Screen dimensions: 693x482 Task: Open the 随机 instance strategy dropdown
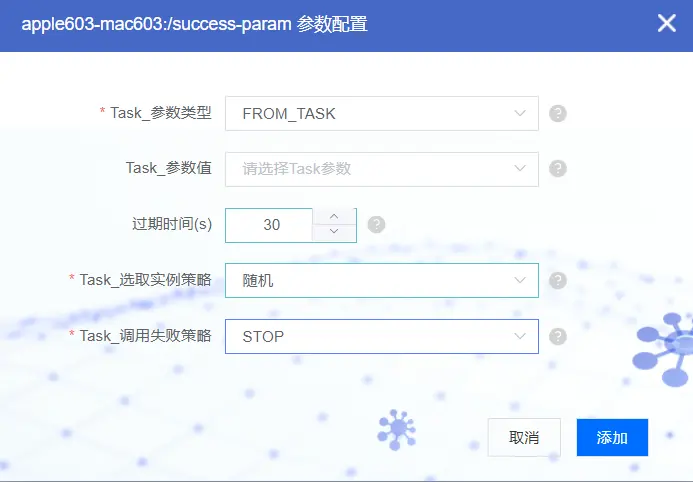click(x=382, y=281)
